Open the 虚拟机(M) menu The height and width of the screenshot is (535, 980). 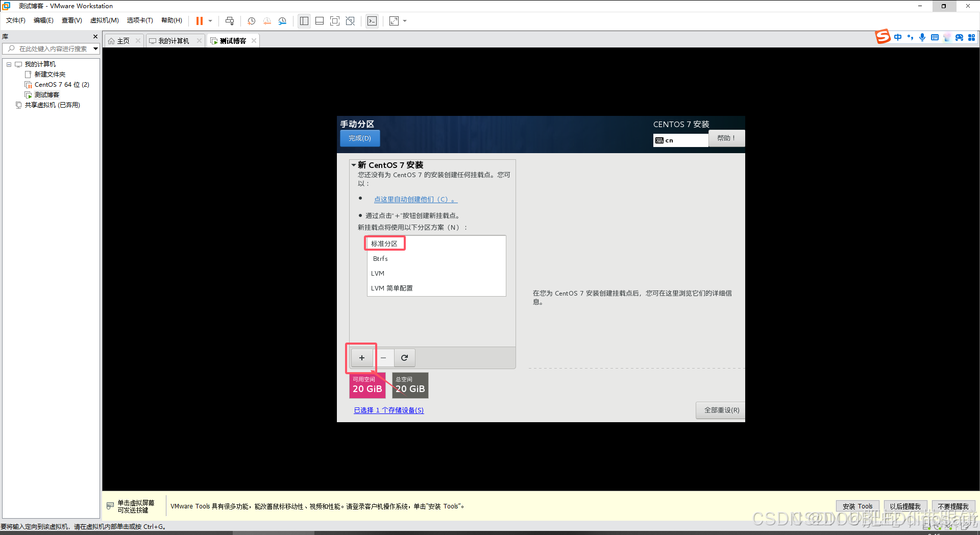tap(104, 20)
